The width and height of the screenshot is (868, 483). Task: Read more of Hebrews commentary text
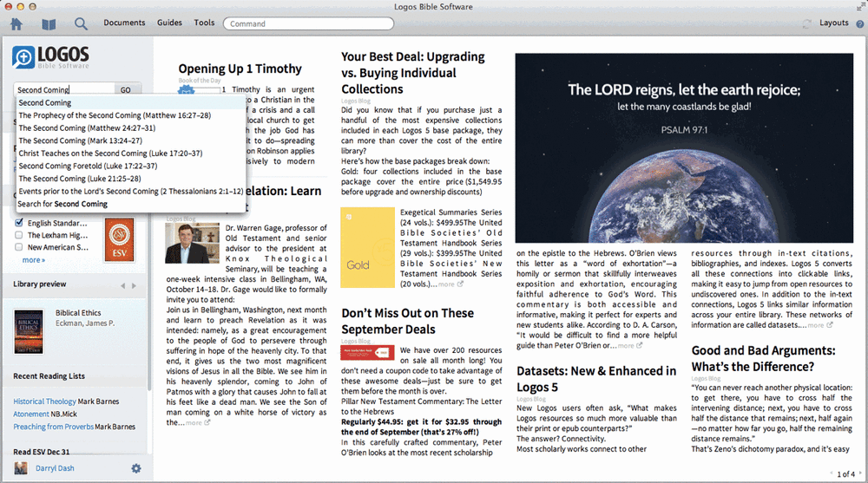tap(626, 346)
